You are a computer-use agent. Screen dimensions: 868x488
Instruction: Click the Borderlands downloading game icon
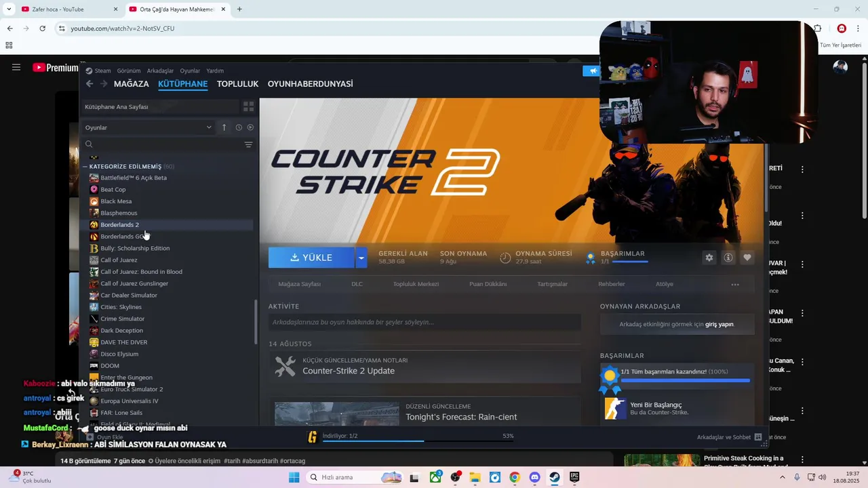[312, 437]
